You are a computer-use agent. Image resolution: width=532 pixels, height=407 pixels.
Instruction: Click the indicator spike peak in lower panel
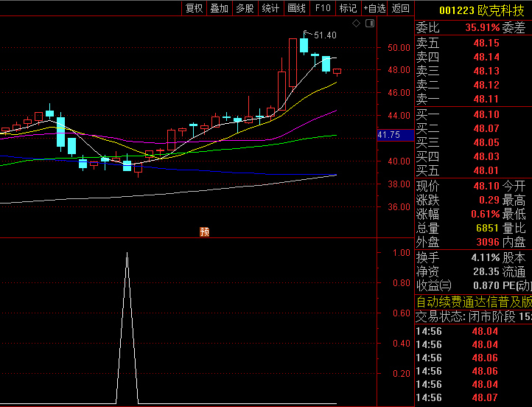coord(127,253)
